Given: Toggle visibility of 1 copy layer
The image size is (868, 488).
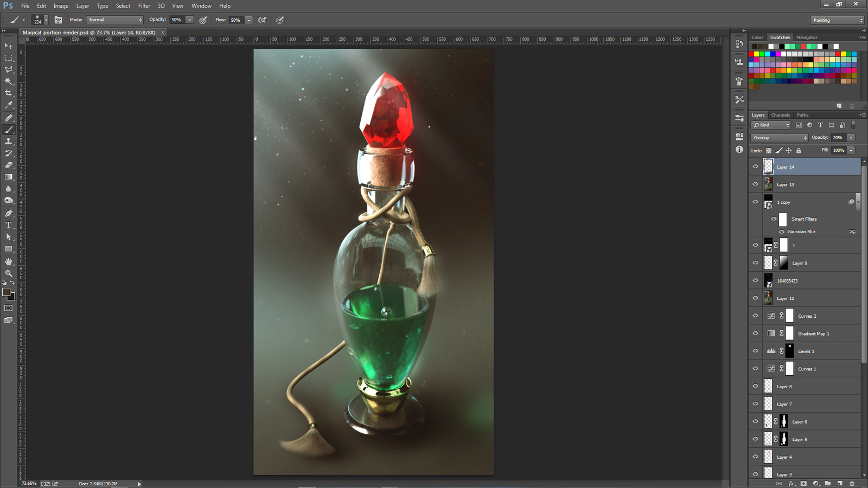Looking at the screenshot, I should coord(755,202).
